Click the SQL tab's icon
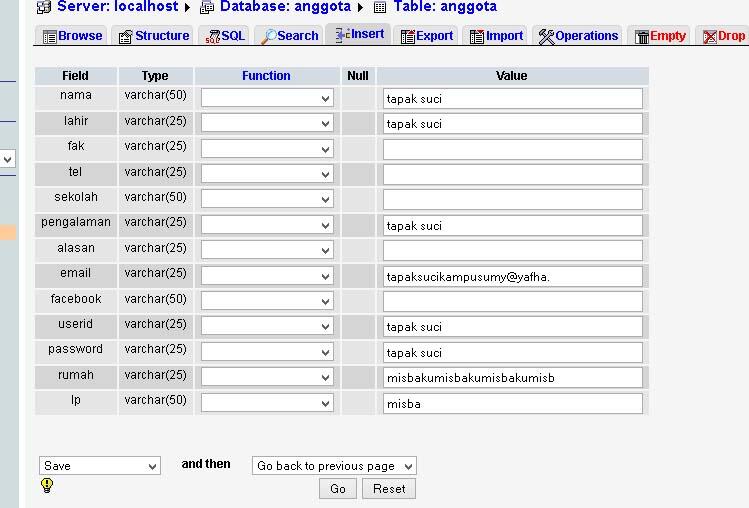The image size is (749, 508). 213,37
